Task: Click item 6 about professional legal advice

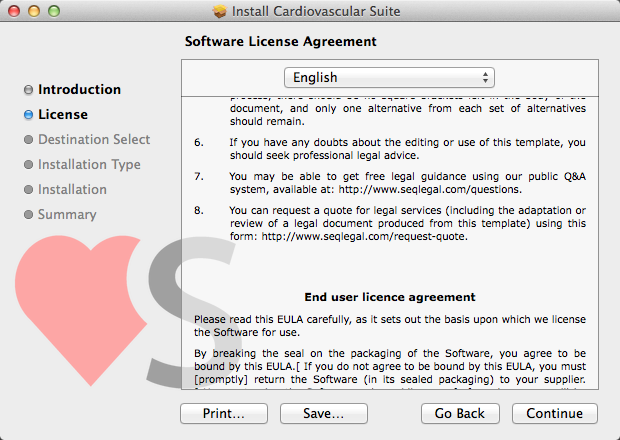Action: [x=390, y=149]
